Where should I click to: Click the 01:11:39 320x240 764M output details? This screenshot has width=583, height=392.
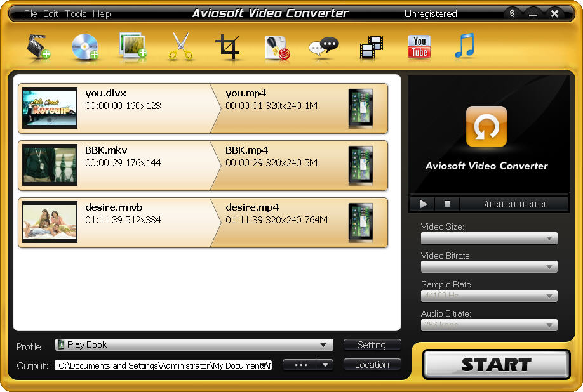pyautogui.click(x=276, y=220)
